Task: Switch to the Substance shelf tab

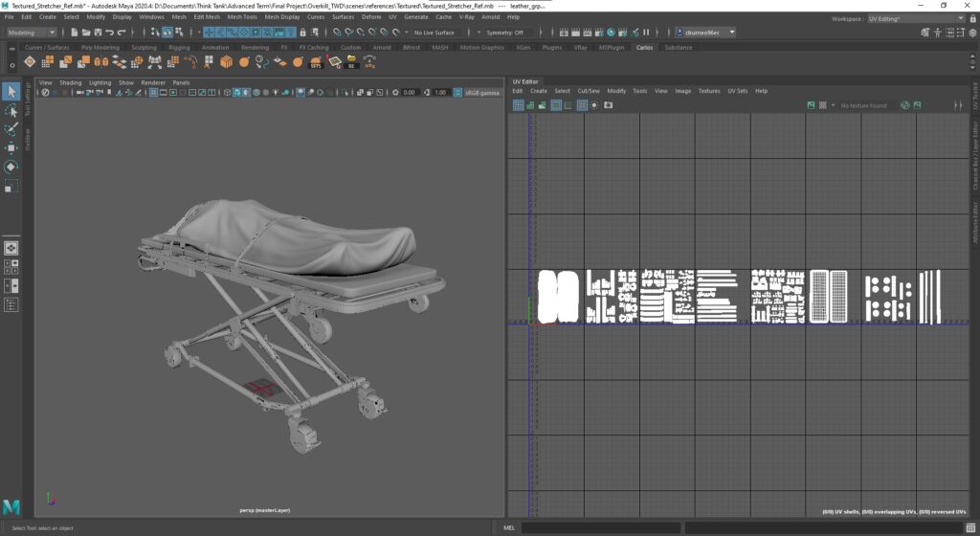Action: [679, 48]
